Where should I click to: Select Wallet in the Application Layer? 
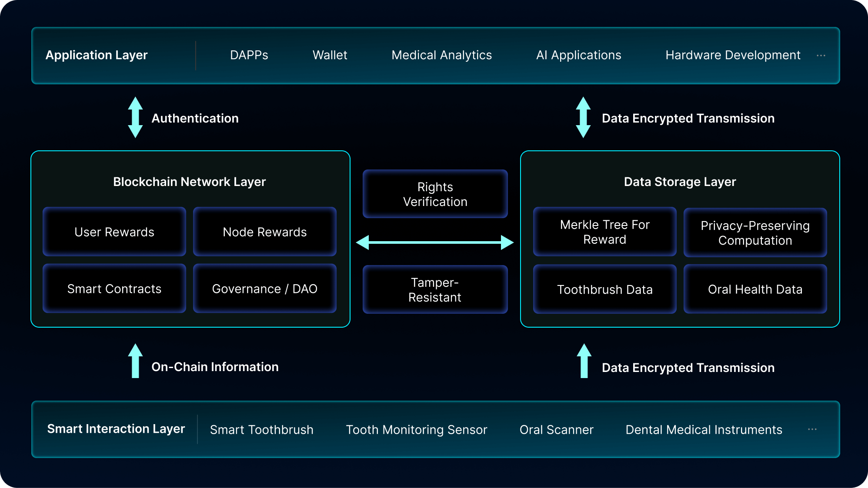330,55
